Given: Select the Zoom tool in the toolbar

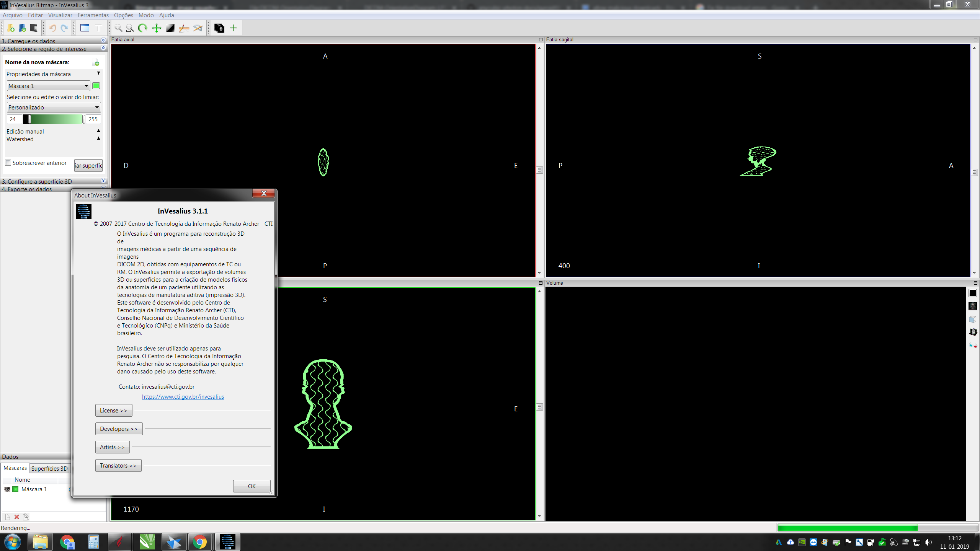Looking at the screenshot, I should click(x=118, y=28).
